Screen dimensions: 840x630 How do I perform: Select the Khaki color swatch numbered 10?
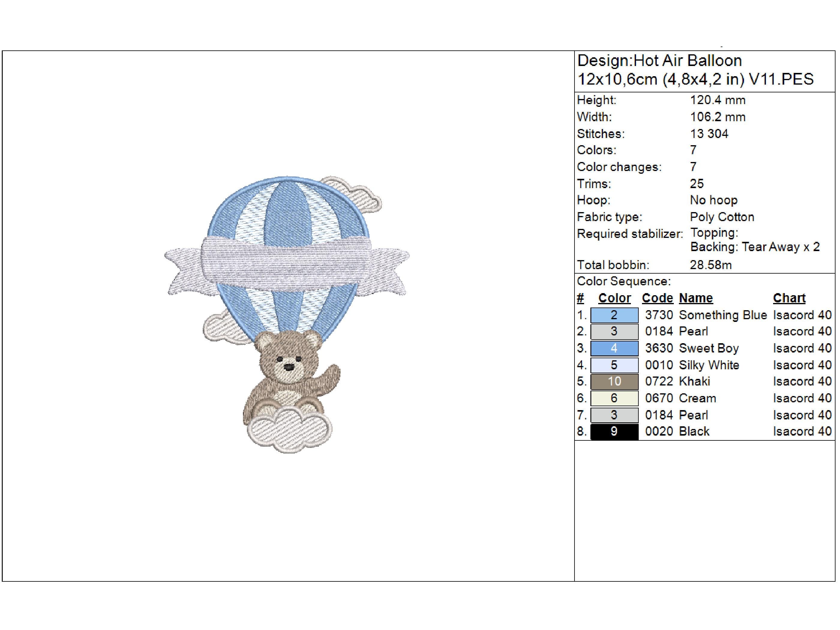coord(614,381)
